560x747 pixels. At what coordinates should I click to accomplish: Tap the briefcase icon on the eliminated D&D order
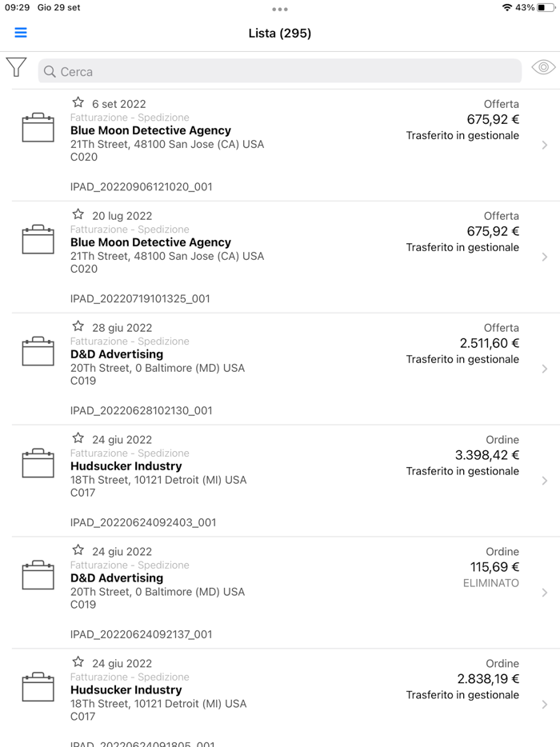(38, 576)
